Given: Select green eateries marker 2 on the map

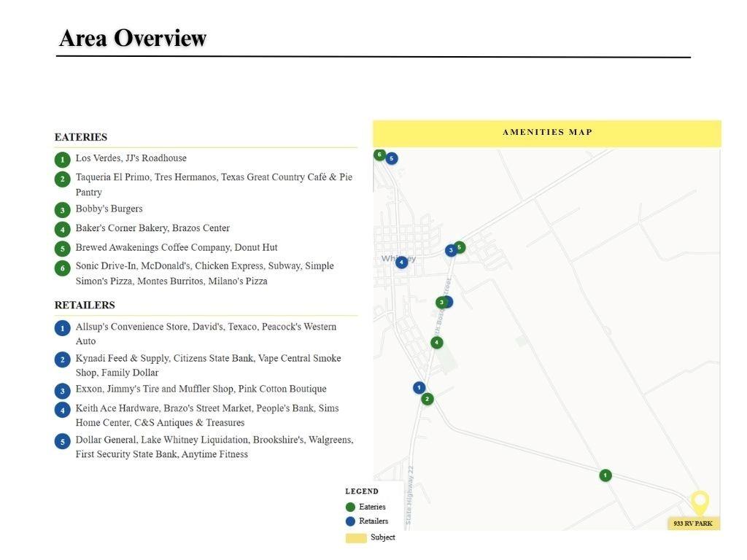Looking at the screenshot, I should click(x=427, y=399).
